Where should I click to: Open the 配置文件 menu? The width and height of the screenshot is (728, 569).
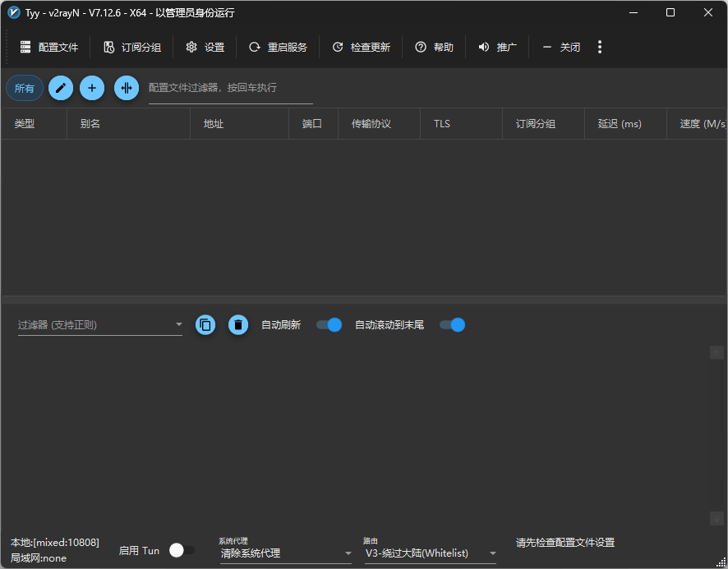click(49, 48)
